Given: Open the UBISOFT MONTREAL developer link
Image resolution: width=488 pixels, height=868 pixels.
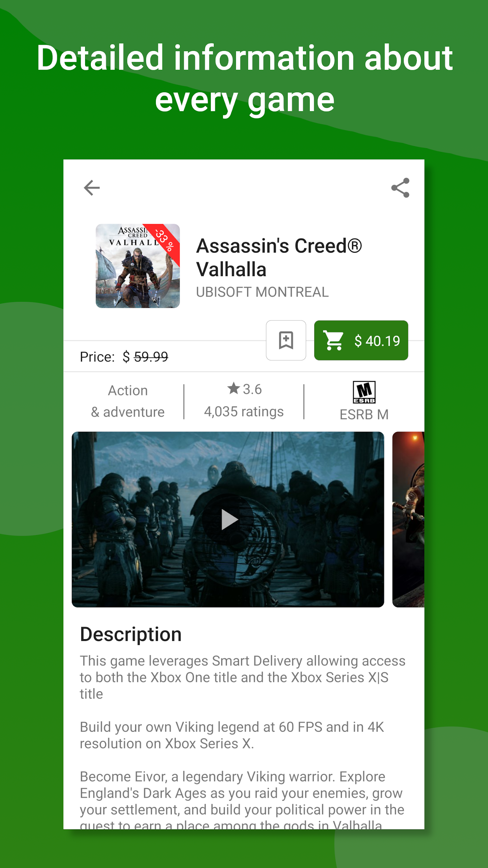Looking at the screenshot, I should click(262, 292).
